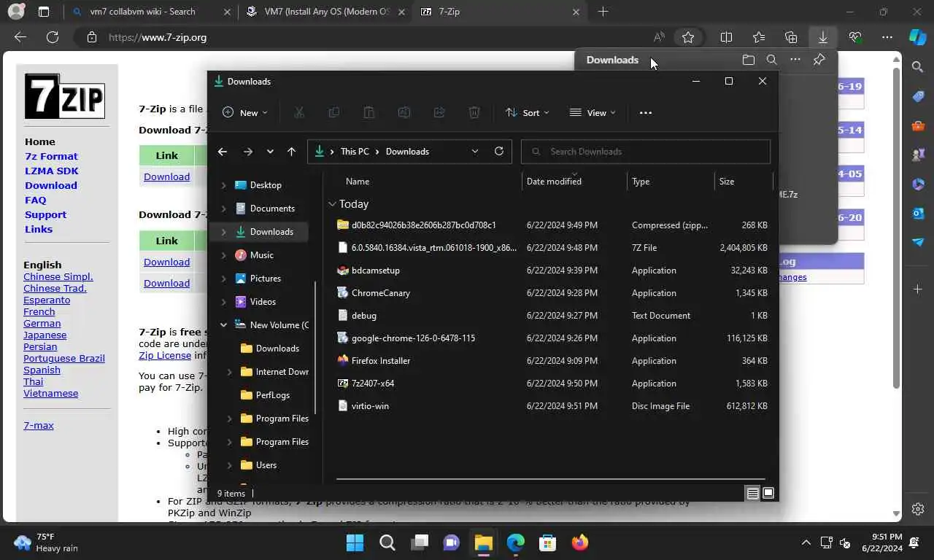Open more options in Edge Downloads flyout
This screenshot has width=934, height=560.
pyautogui.click(x=795, y=60)
